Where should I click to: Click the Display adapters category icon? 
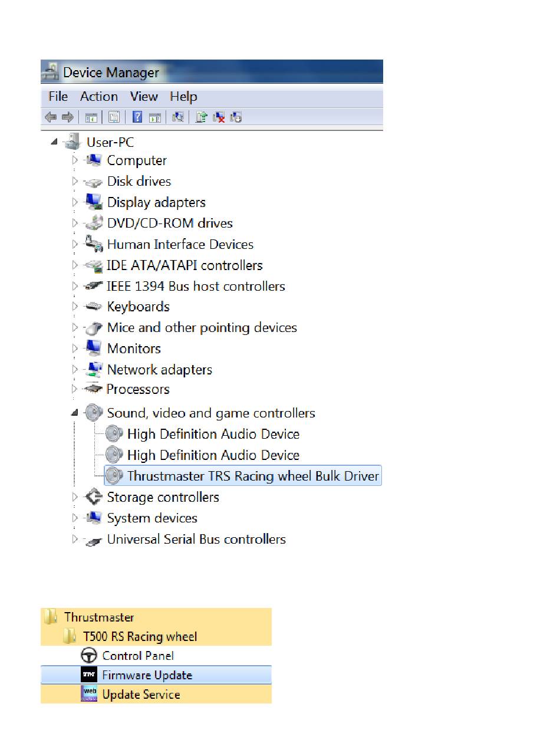(93, 202)
